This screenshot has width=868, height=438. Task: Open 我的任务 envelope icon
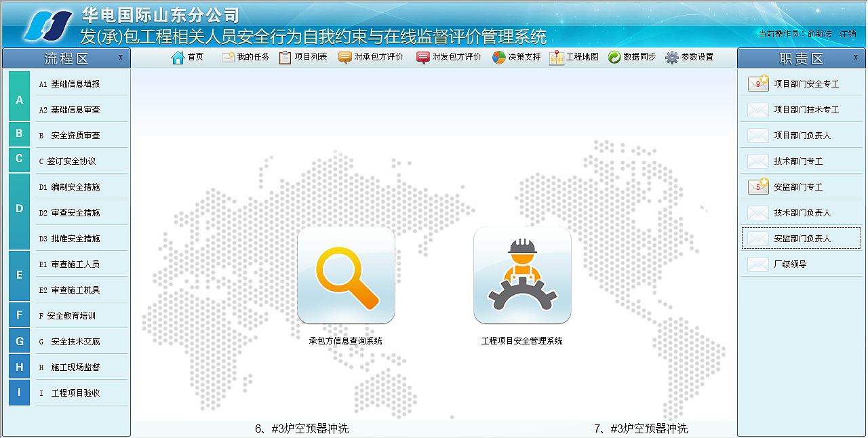(x=228, y=58)
